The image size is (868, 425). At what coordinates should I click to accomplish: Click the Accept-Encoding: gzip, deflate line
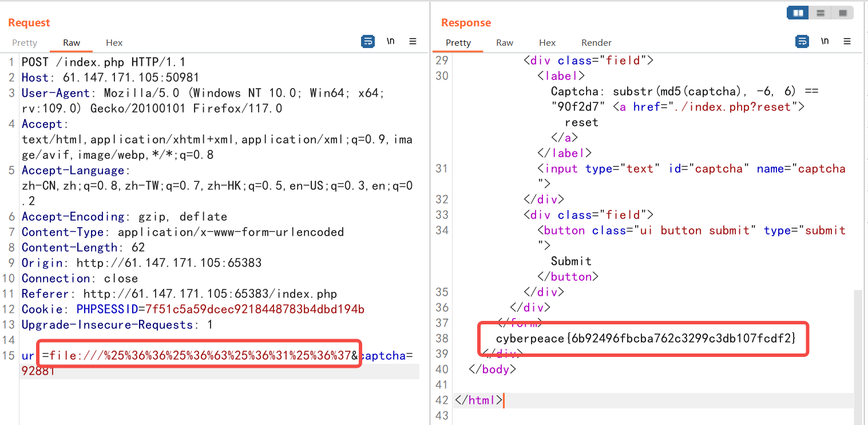click(124, 217)
